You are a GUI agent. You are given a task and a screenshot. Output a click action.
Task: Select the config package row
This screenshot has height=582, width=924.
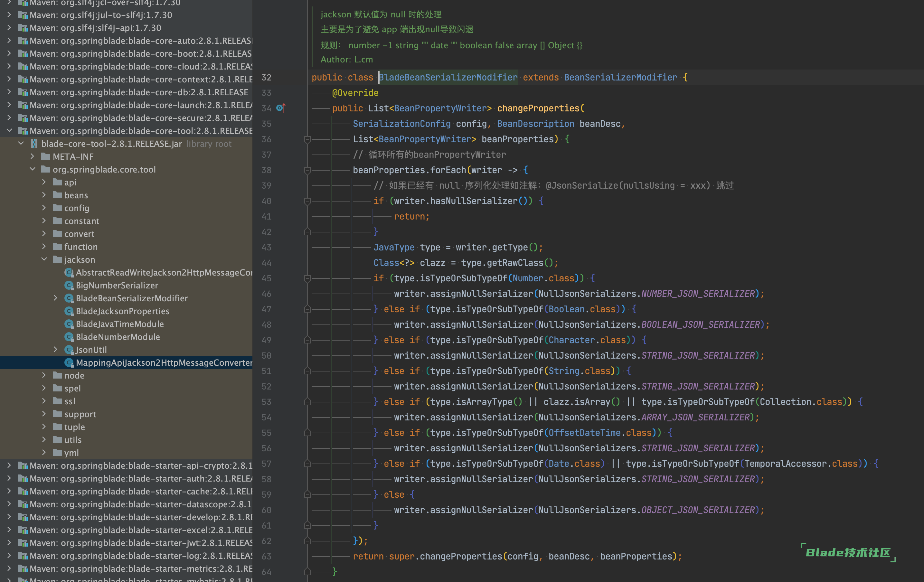click(126, 208)
